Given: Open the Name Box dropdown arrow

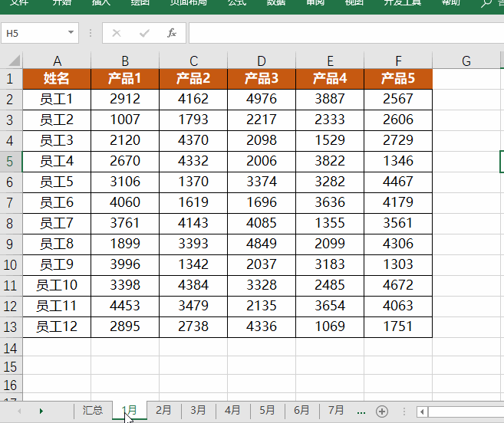Looking at the screenshot, I should [x=71, y=32].
